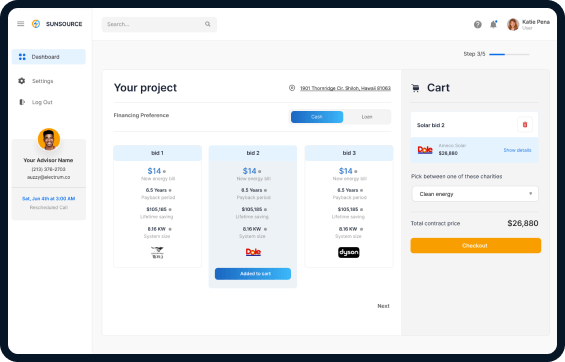Show details of Solar bid 2
565x362 pixels.
coord(517,150)
